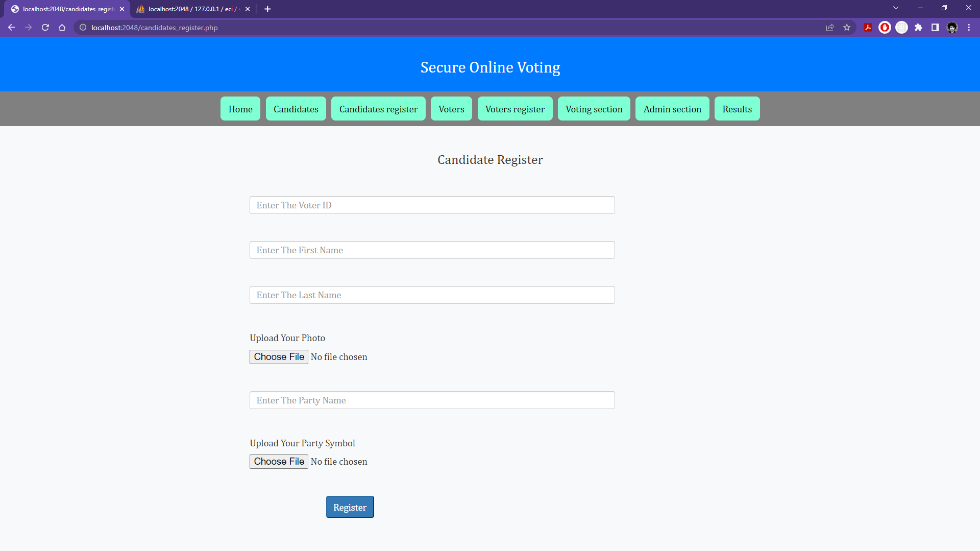
Task: Click the browser share icon
Action: click(x=830, y=28)
